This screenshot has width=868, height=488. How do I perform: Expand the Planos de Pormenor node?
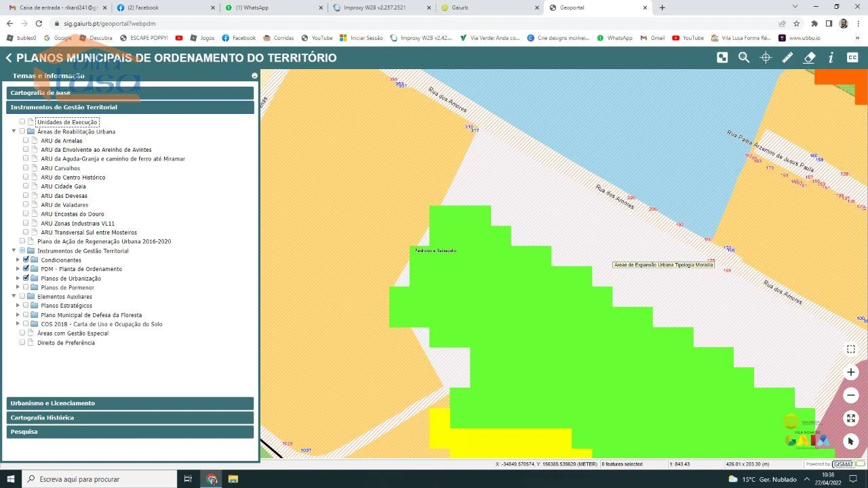[x=18, y=287]
